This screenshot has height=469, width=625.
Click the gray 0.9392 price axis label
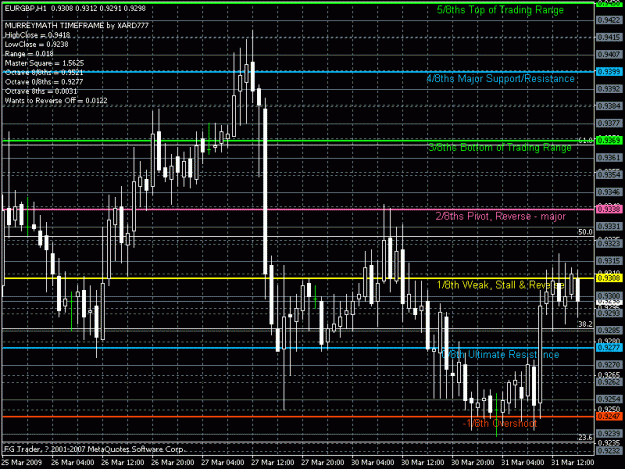[x=609, y=89]
